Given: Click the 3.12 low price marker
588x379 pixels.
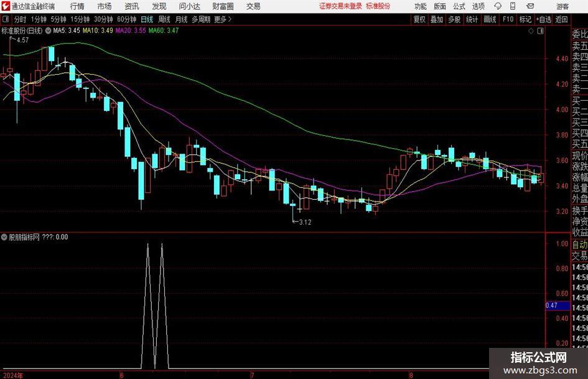Looking at the screenshot, I should coord(306,222).
